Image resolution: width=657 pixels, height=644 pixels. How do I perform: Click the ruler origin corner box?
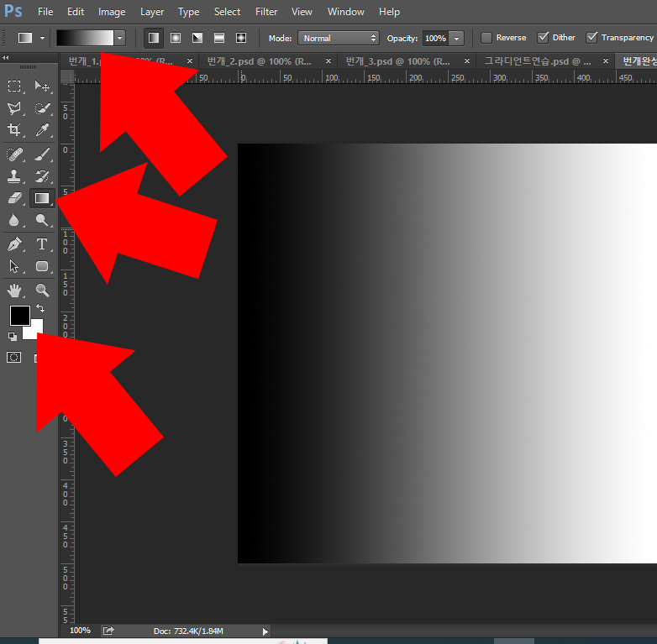67,77
